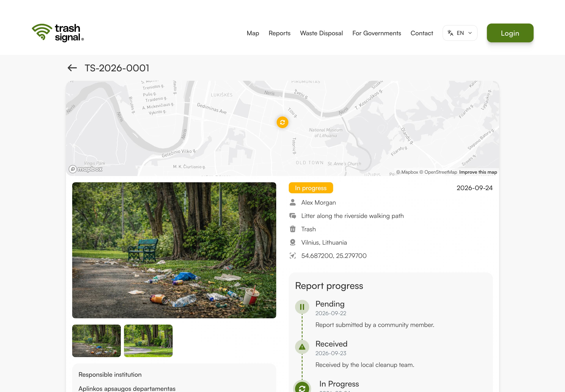565x392 pixels.
Task: Open the Map menu item
Action: point(253,33)
